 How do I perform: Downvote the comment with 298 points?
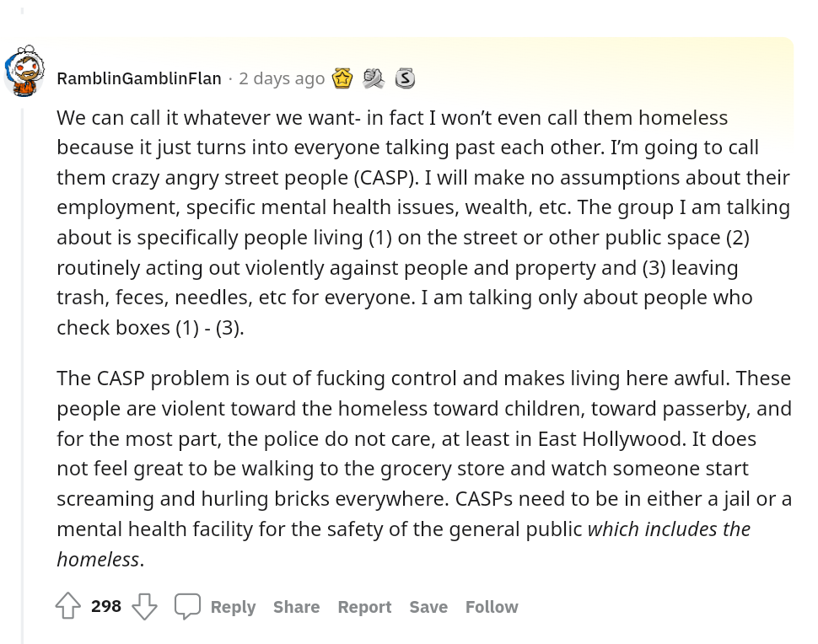[x=144, y=606]
